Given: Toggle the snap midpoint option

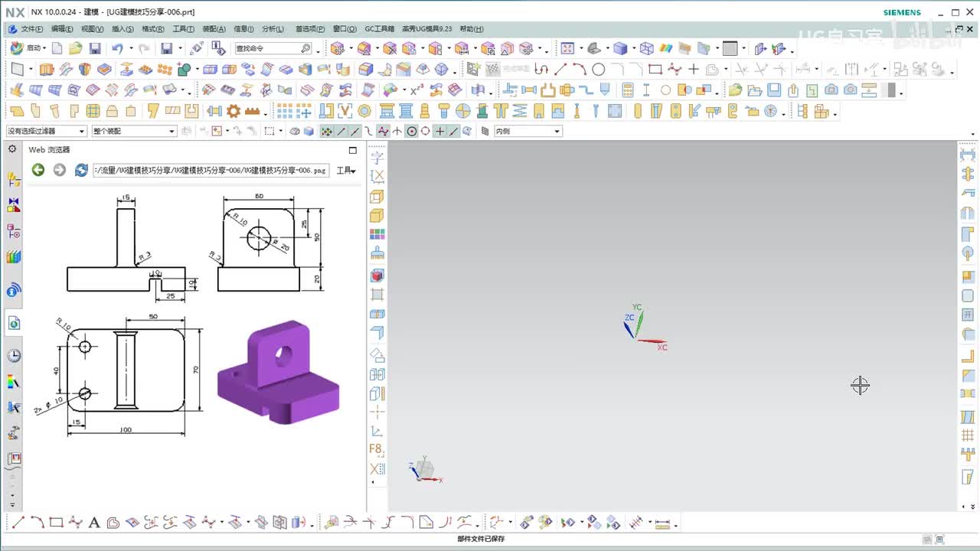Looking at the screenshot, I should (355, 131).
